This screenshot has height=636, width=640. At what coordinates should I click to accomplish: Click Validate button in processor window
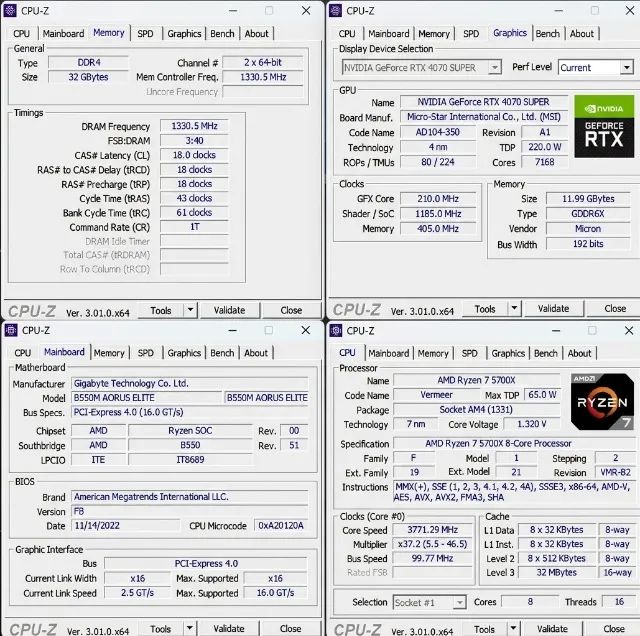point(552,629)
